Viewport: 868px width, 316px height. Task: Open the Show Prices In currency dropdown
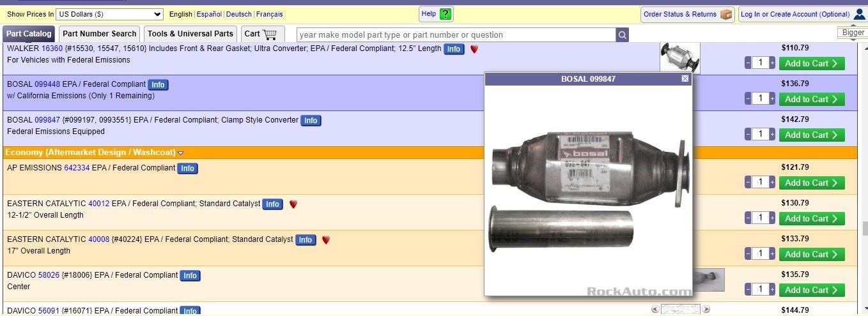pos(110,14)
